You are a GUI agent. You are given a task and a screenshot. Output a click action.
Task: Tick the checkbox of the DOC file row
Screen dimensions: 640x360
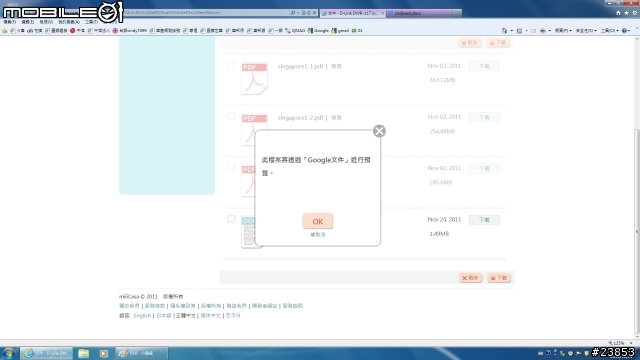pos(231,219)
